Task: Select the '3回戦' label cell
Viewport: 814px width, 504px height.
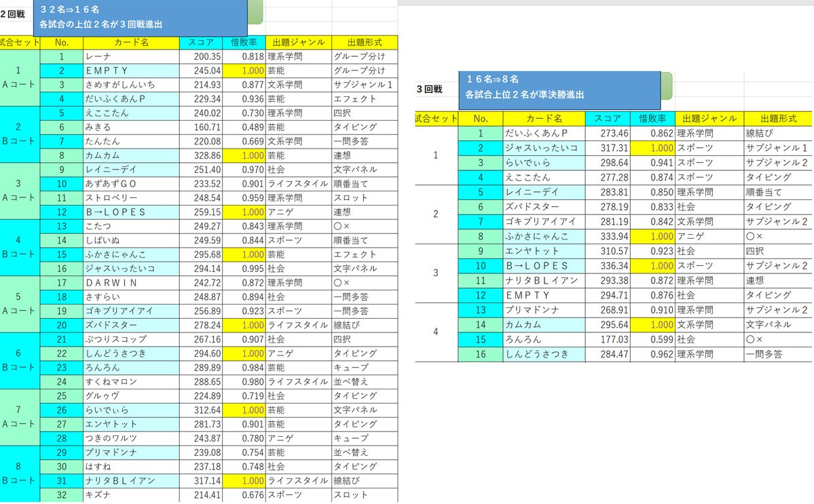Action: click(429, 89)
